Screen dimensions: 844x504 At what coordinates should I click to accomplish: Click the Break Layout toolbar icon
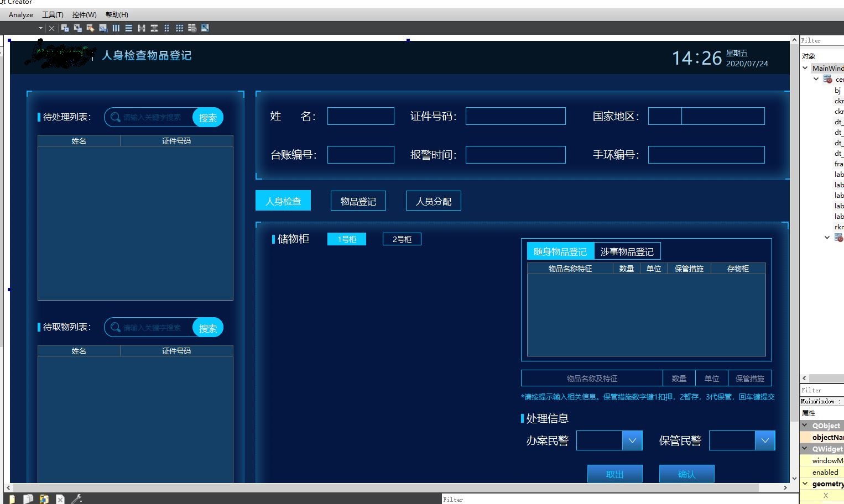point(192,28)
